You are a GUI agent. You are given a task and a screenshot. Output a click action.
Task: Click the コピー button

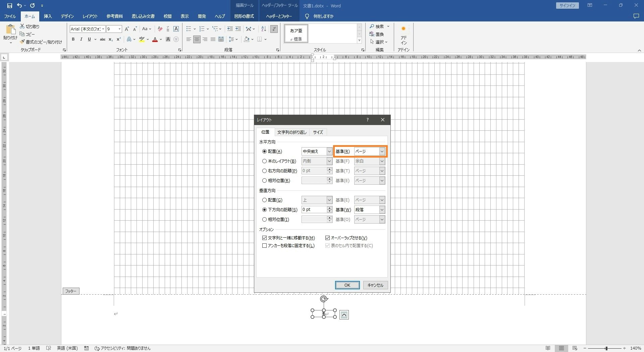[28, 34]
